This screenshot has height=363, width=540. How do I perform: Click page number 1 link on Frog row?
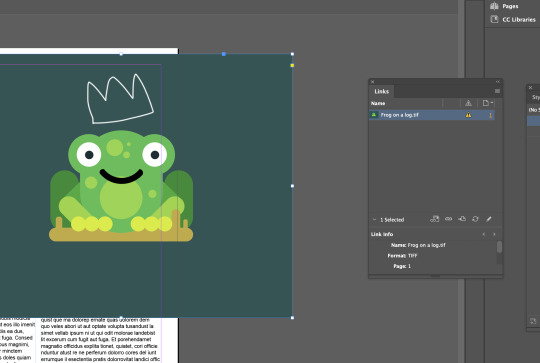[490, 115]
